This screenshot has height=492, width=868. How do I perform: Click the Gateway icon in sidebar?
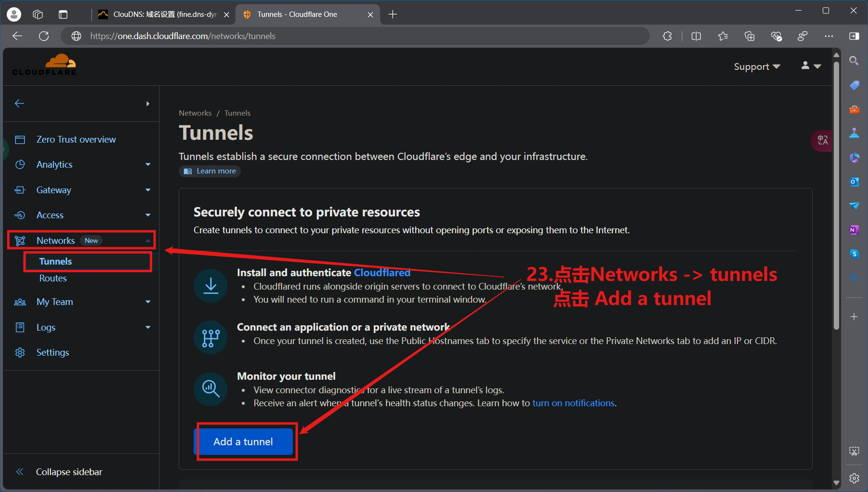point(20,190)
